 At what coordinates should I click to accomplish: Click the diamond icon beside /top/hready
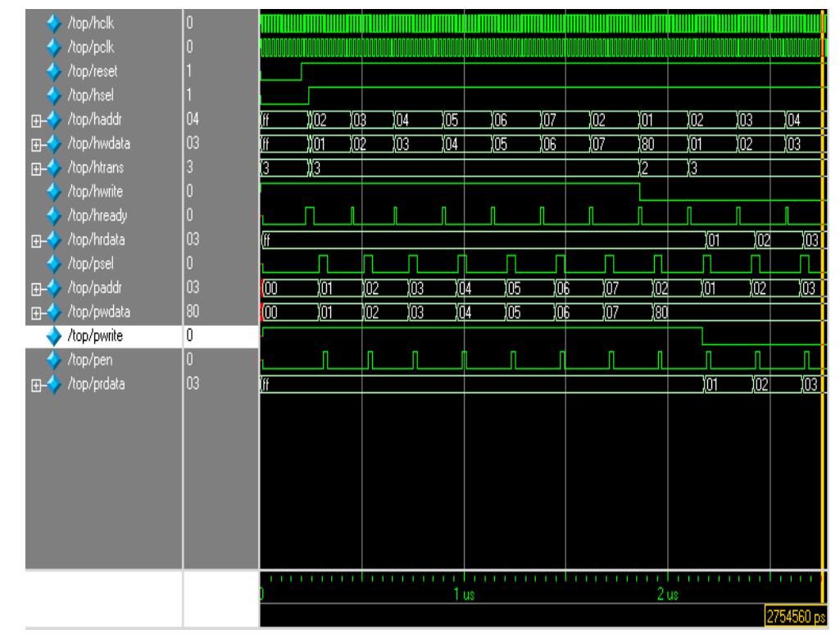pos(54,215)
